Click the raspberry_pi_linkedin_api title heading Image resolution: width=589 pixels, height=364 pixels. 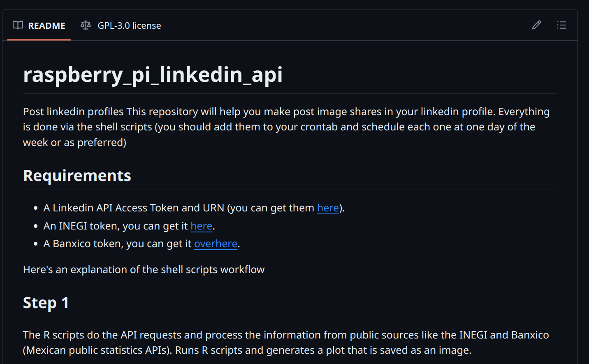pyautogui.click(x=153, y=74)
